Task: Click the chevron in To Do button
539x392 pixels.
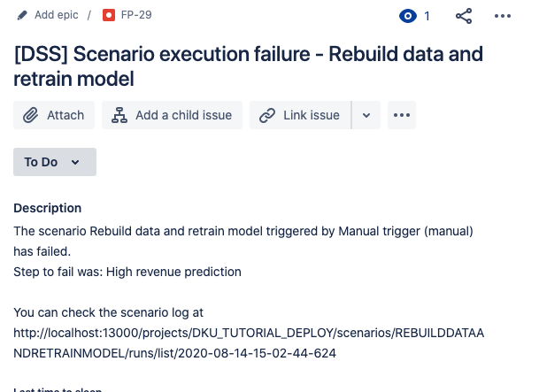Action: [75, 162]
